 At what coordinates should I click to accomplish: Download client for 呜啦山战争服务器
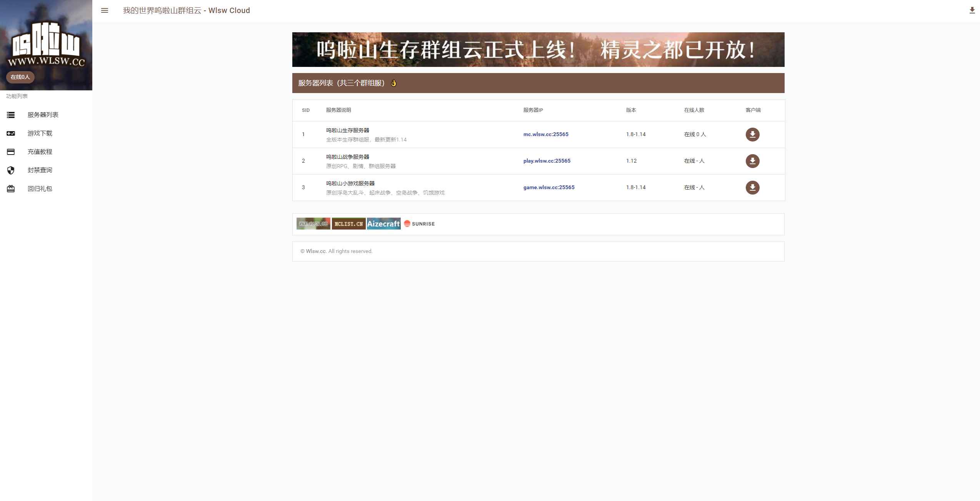pos(752,161)
